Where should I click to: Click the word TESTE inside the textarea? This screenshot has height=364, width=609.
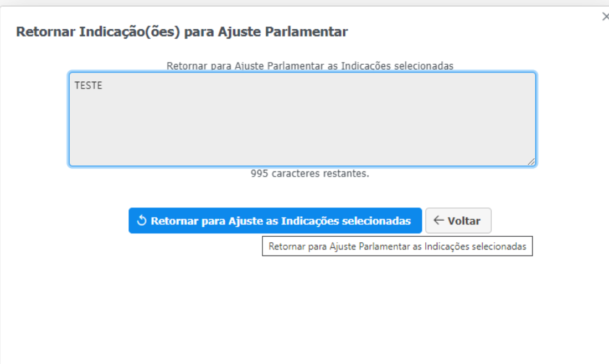(x=89, y=86)
